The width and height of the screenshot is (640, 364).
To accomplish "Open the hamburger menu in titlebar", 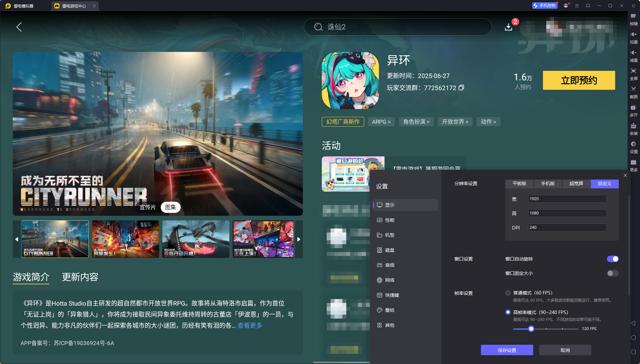I will click(577, 6).
